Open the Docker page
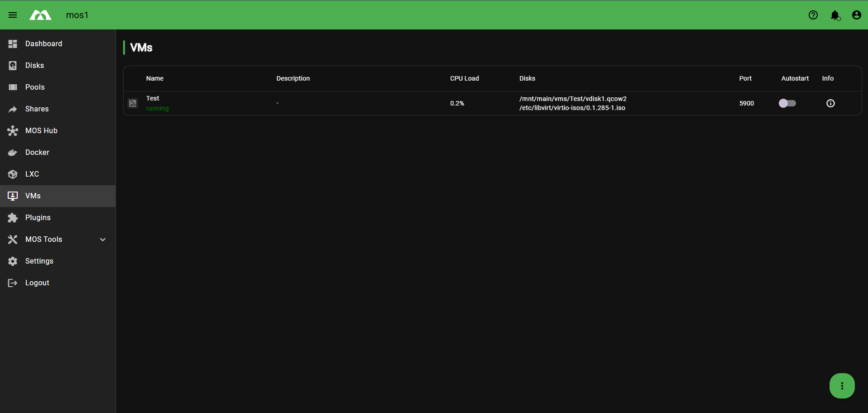This screenshot has width=868, height=413. [x=37, y=152]
